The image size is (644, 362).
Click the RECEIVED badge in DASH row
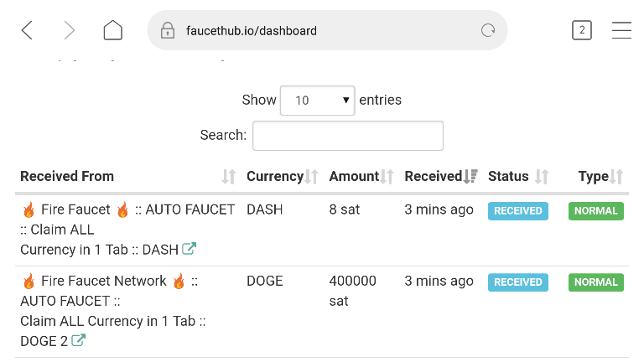[x=518, y=211]
